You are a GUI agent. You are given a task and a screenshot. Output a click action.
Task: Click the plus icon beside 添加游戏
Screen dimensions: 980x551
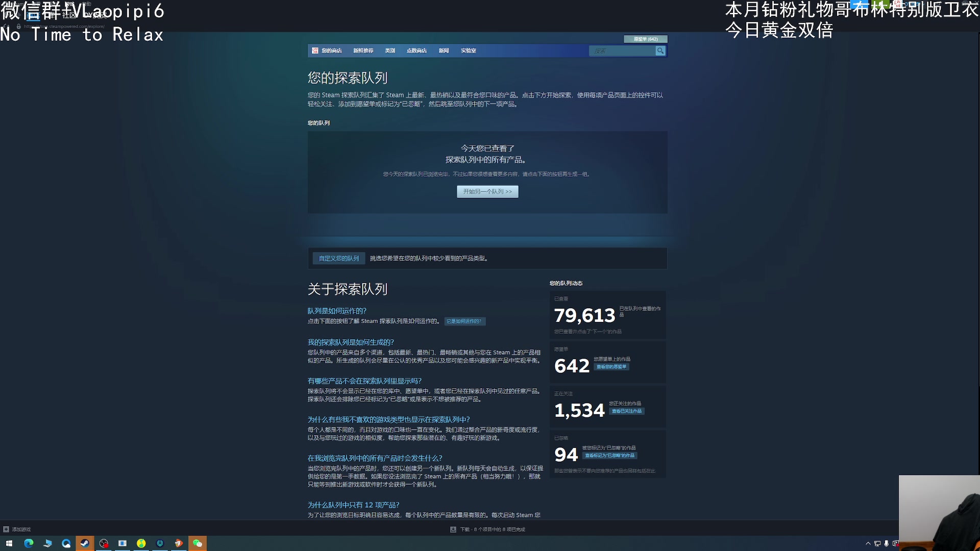(6, 529)
